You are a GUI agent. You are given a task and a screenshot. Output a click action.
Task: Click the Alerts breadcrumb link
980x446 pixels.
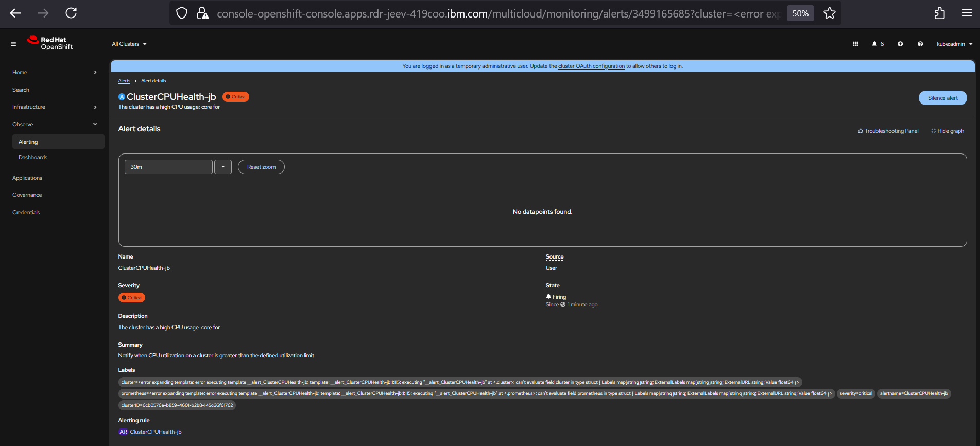coord(124,81)
